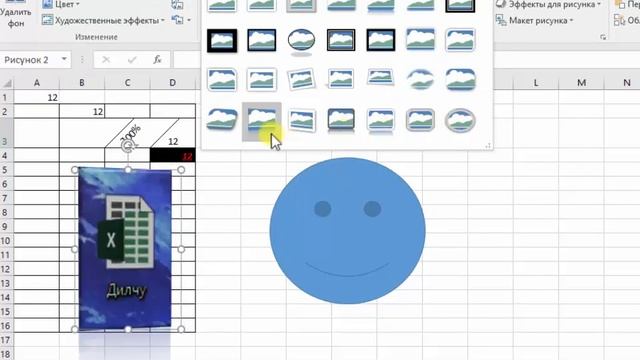Apply the Moderate Frame Black picture style

[x=380, y=40]
